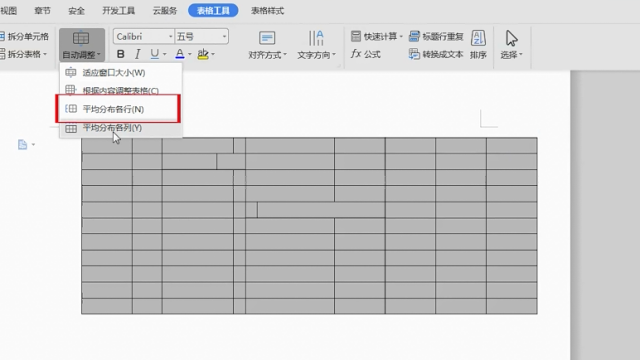The height and width of the screenshot is (360, 640).
Task: Toggle Underline formatting
Action: pyautogui.click(x=154, y=54)
